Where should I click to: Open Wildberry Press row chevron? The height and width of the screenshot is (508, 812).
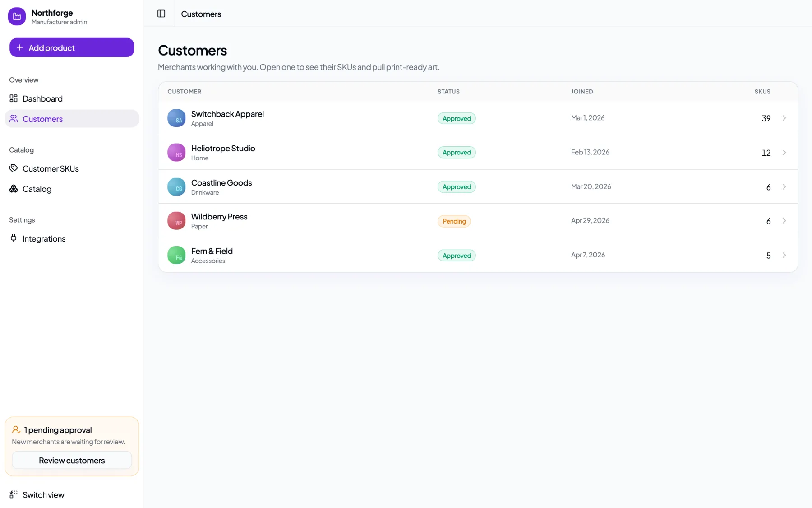point(784,221)
